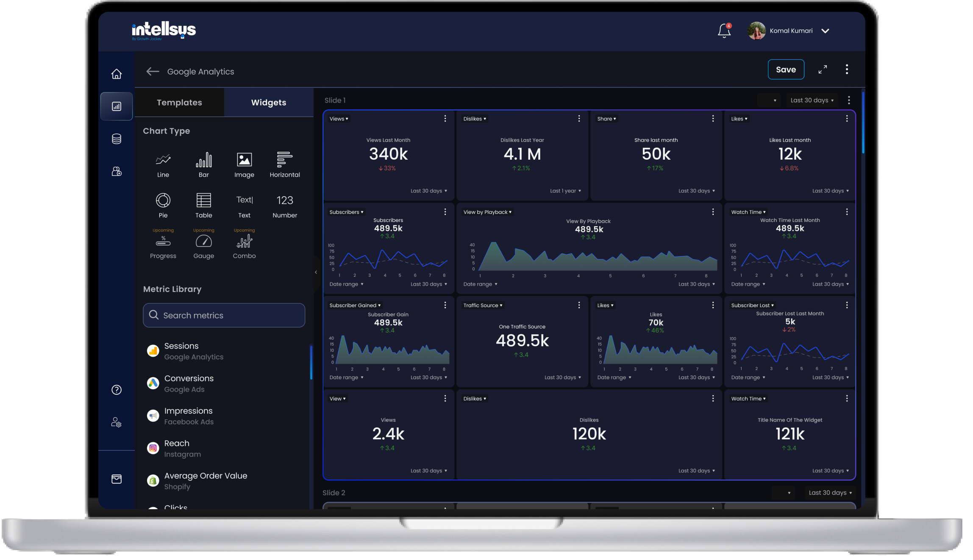Select the Impressions Facebook Ads metric
The width and height of the screenshot is (973, 560).
[224, 416]
